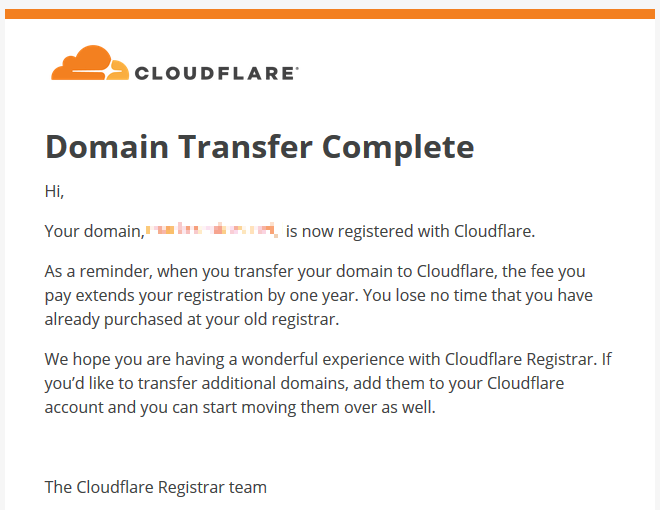660x510 pixels.
Task: Click "pay extends your registration by one year"
Action: tap(202, 295)
